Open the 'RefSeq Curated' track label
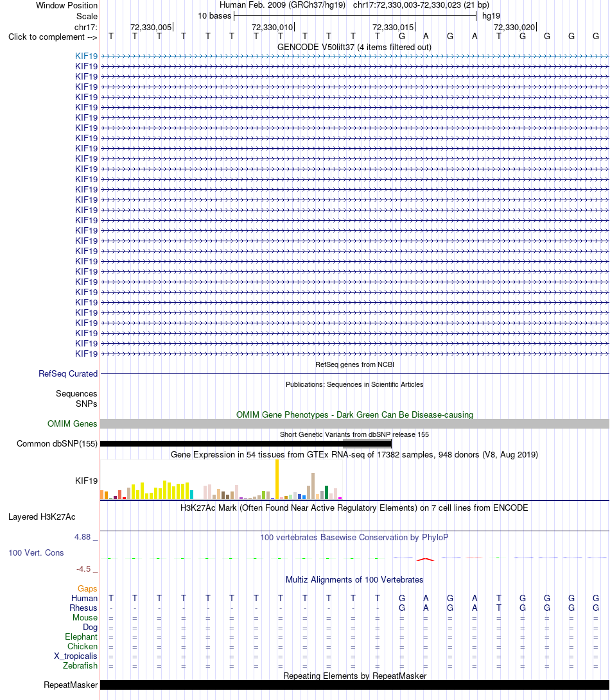 [x=68, y=373]
